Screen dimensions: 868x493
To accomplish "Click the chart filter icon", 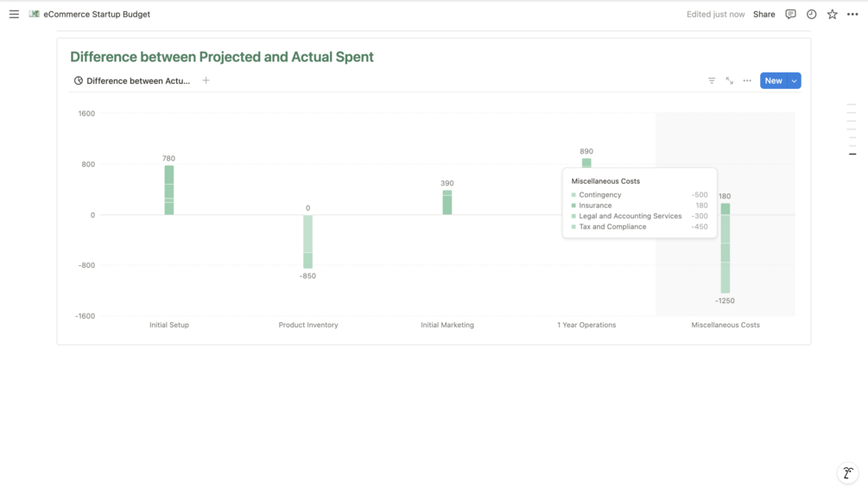I will [712, 80].
